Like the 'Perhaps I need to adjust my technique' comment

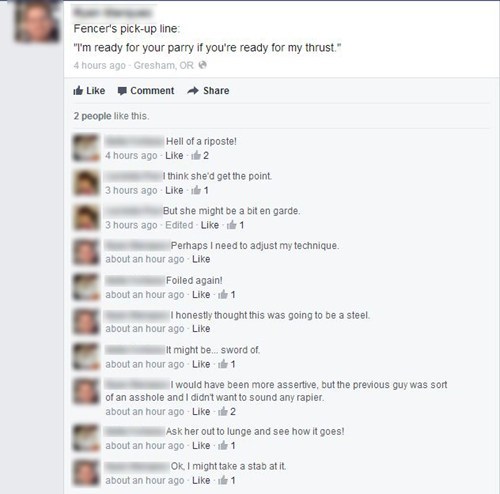201,259
